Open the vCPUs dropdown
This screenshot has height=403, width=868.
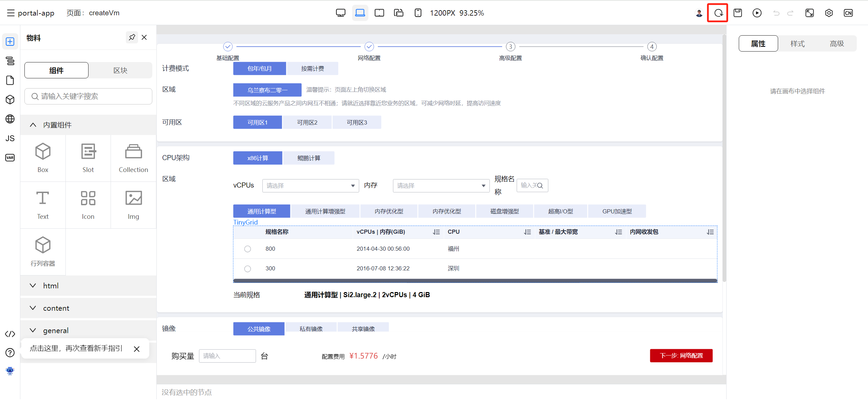pos(310,186)
